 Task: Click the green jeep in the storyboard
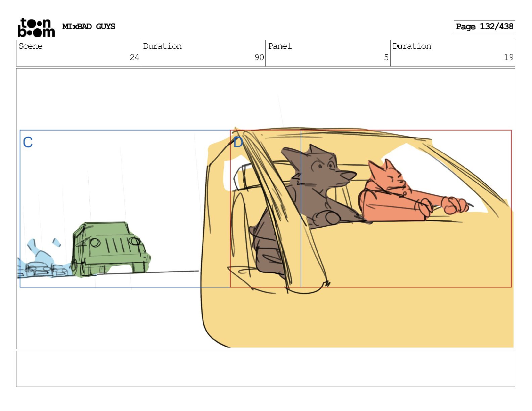point(111,249)
